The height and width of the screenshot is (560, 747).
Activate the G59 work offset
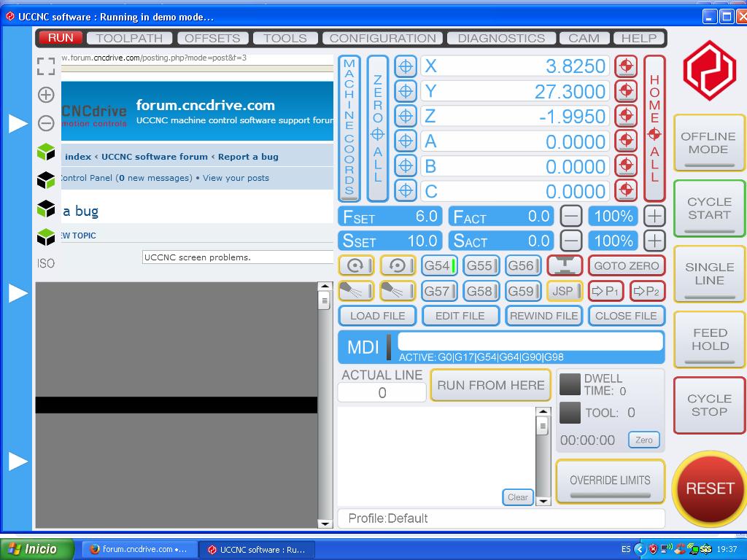pos(522,291)
